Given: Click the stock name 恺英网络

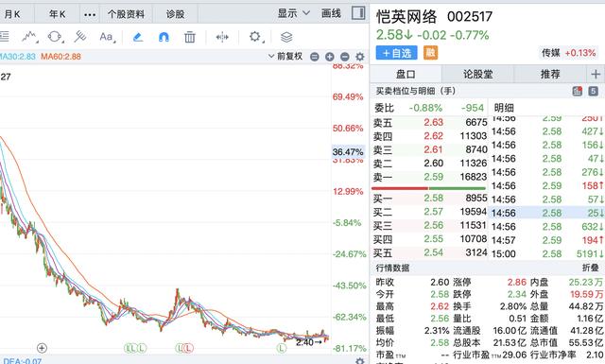Looking at the screenshot, I should [406, 17].
